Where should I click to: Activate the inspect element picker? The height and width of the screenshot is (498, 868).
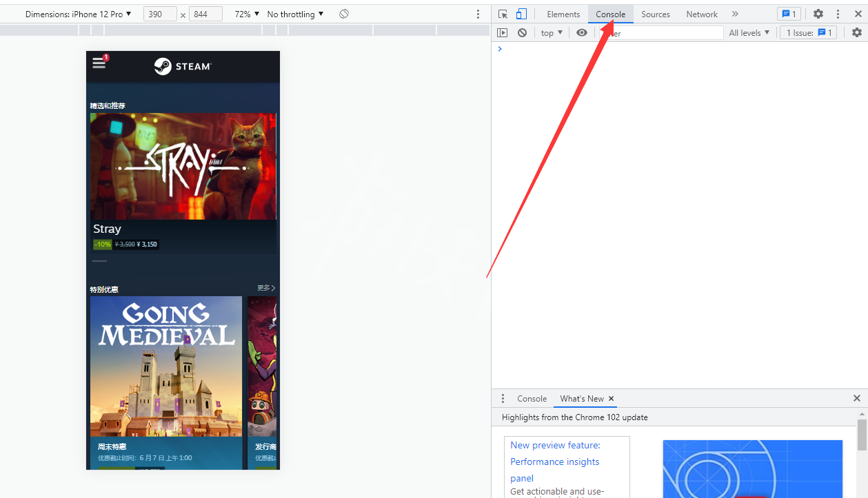pos(503,14)
